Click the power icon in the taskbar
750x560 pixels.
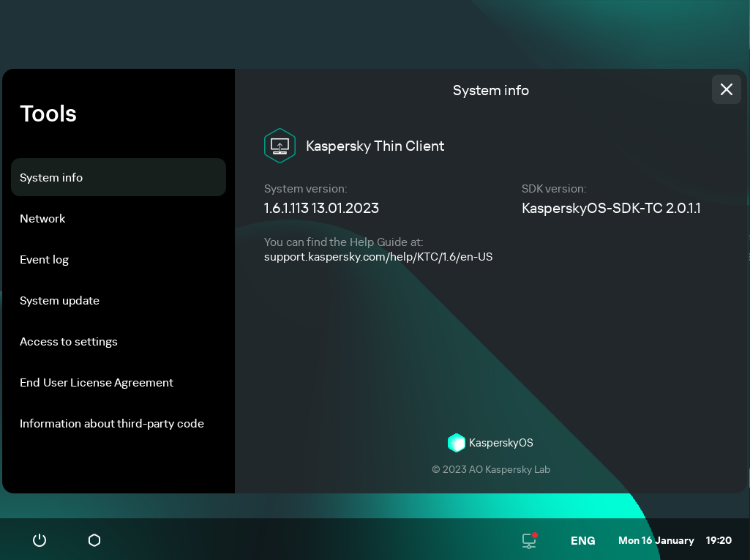tap(39, 540)
